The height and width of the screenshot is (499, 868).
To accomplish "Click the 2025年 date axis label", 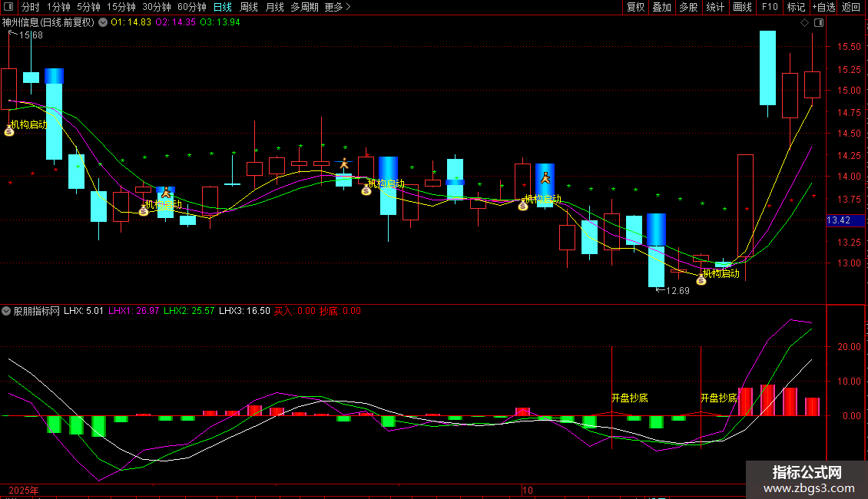I will click(24, 490).
